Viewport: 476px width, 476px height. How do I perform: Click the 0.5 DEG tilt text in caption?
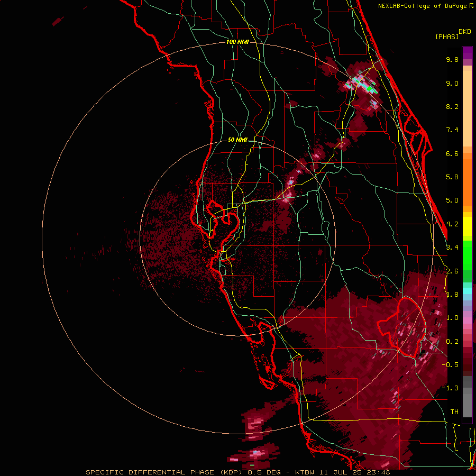[265, 472]
